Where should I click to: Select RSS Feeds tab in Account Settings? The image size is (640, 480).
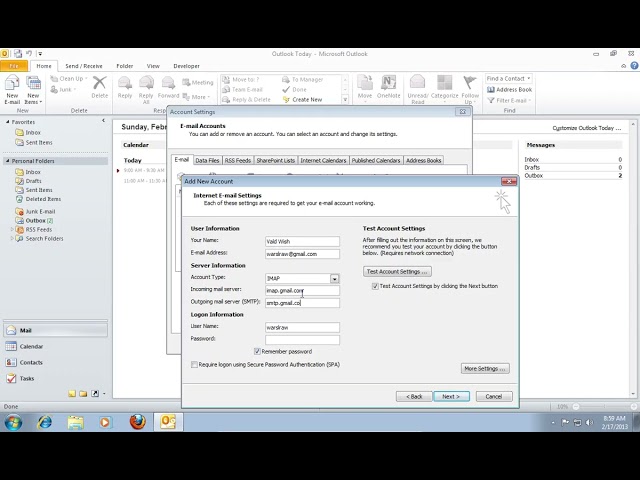[238, 160]
